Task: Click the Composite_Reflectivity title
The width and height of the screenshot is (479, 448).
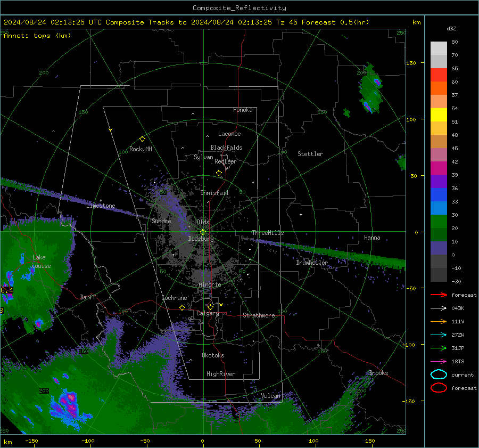Action: [240, 8]
